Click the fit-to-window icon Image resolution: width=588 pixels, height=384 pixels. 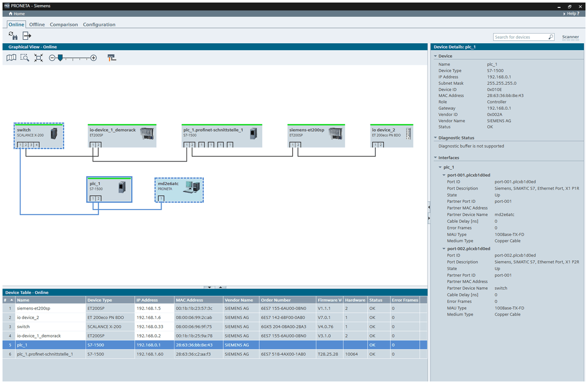tap(38, 58)
